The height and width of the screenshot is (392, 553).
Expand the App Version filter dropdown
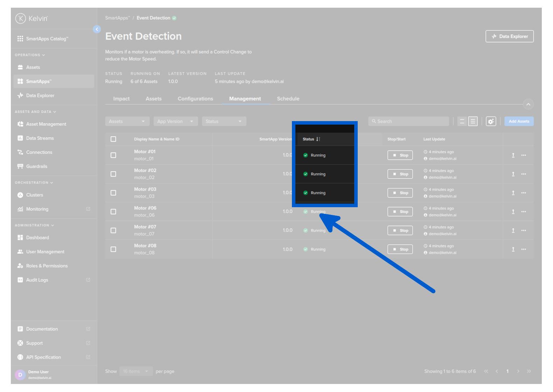point(175,121)
